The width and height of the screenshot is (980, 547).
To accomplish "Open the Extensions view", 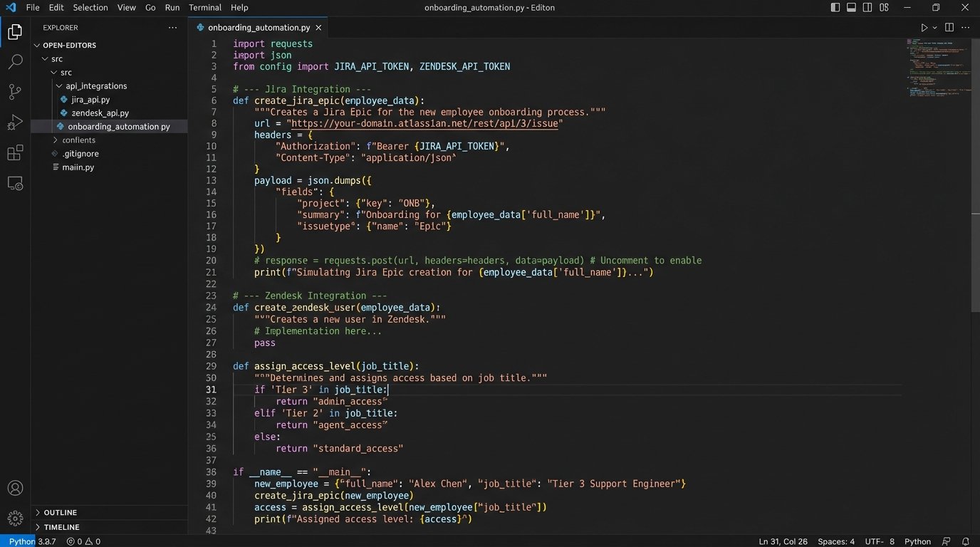I will tap(15, 153).
